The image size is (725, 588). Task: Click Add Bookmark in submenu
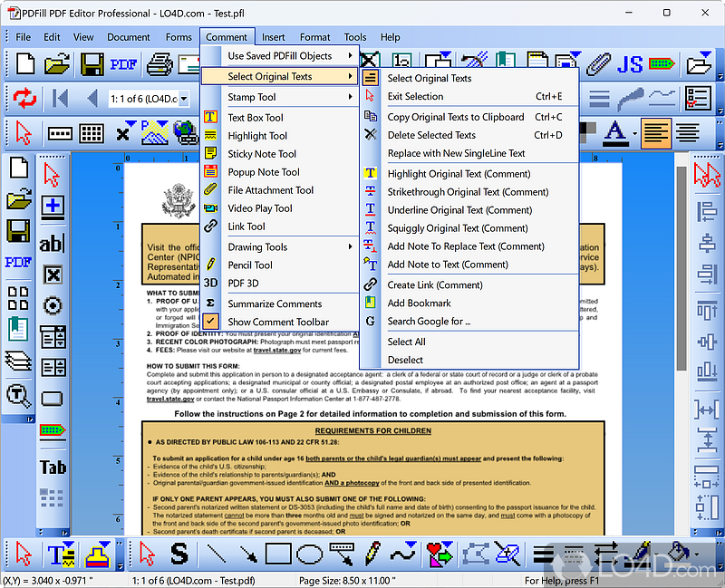click(469, 303)
